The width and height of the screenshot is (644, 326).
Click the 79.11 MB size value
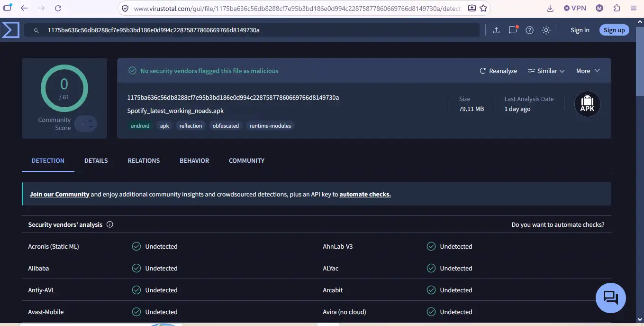(472, 109)
